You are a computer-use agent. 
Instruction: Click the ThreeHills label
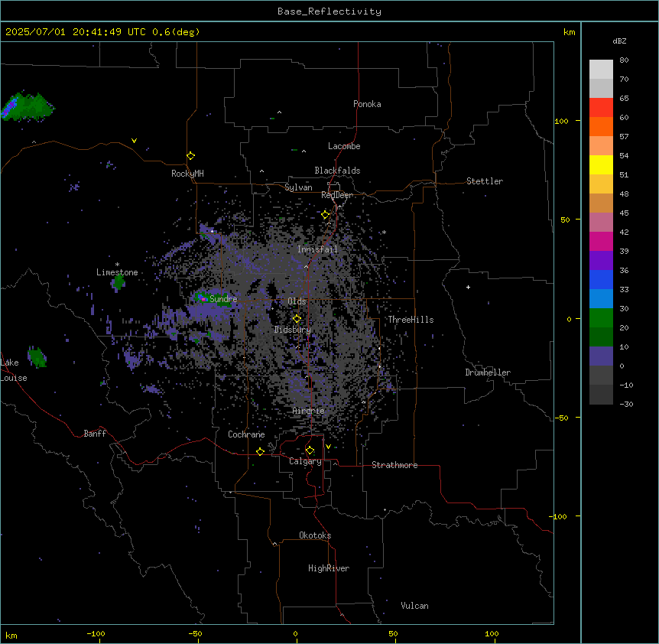[411, 320]
